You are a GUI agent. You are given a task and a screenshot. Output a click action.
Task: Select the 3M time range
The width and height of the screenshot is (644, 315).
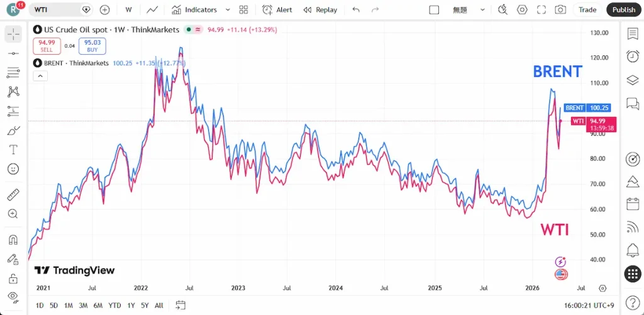point(83,305)
